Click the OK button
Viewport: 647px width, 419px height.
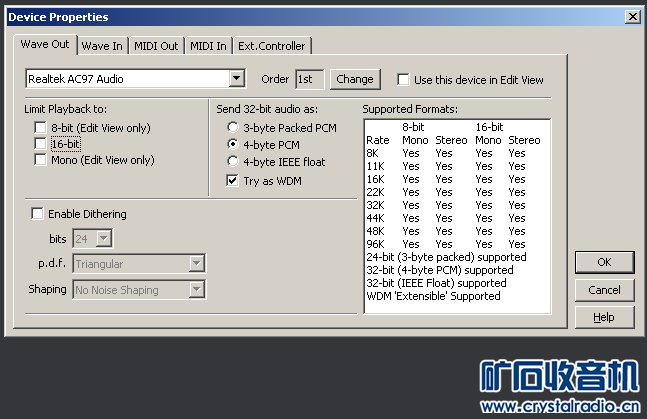coord(604,262)
